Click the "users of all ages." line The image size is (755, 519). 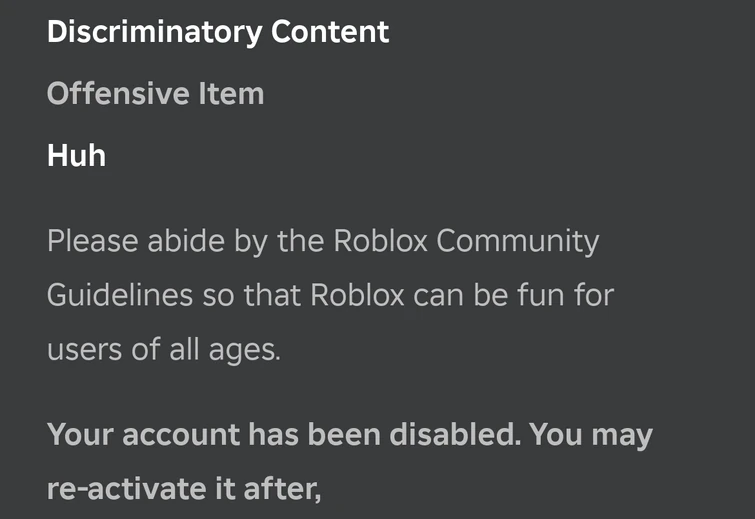164,351
